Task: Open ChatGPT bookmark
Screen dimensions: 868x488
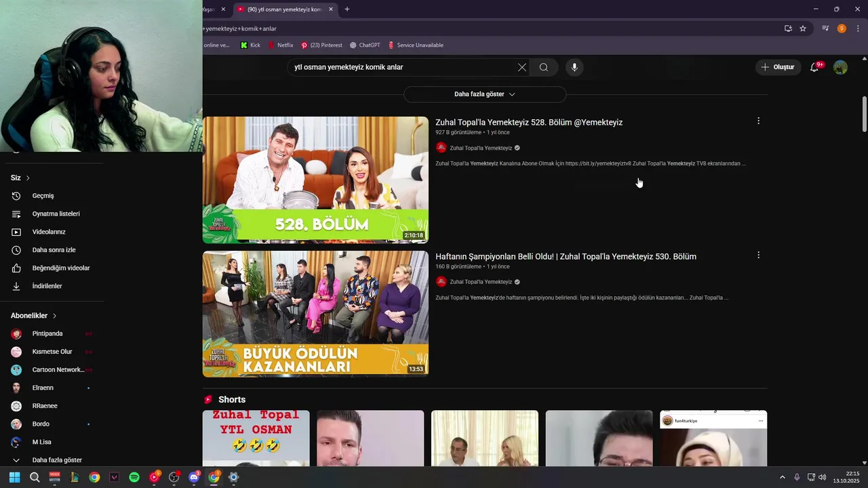Action: tap(365, 45)
